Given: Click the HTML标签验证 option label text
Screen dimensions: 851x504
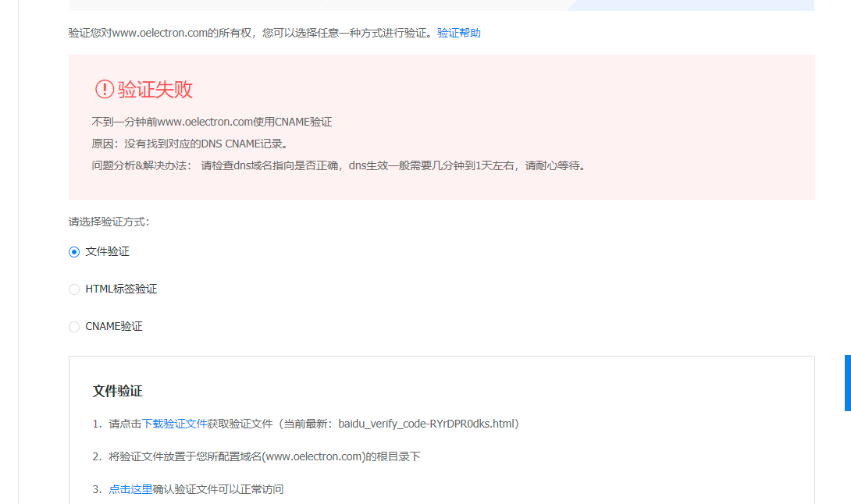Looking at the screenshot, I should pos(121,289).
